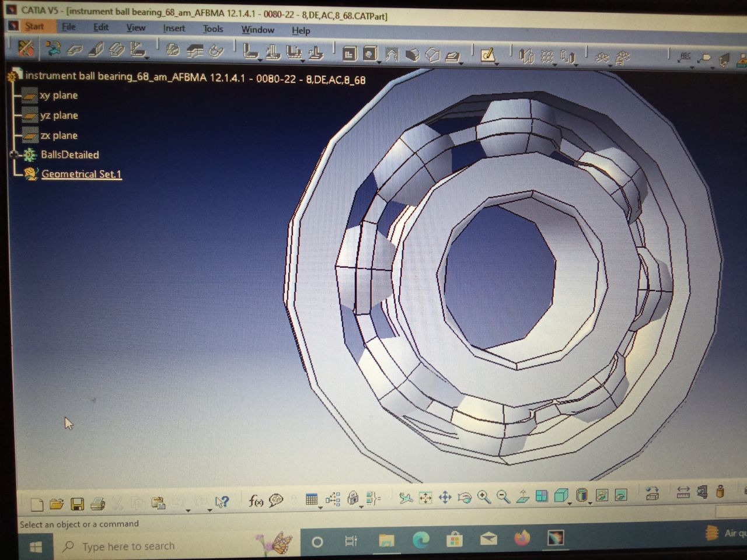The width and height of the screenshot is (747, 560).
Task: Expand the BallsDetailed tree node
Action: (x=14, y=155)
